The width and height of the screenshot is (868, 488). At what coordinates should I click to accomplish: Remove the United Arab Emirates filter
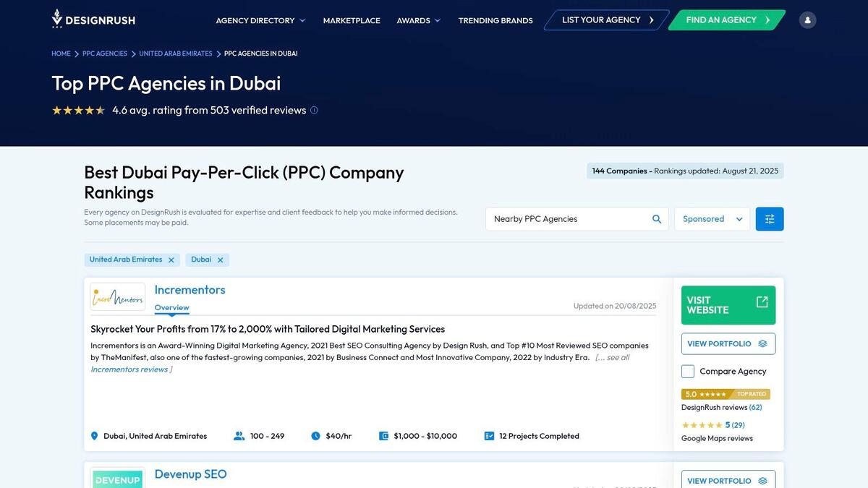click(x=171, y=259)
